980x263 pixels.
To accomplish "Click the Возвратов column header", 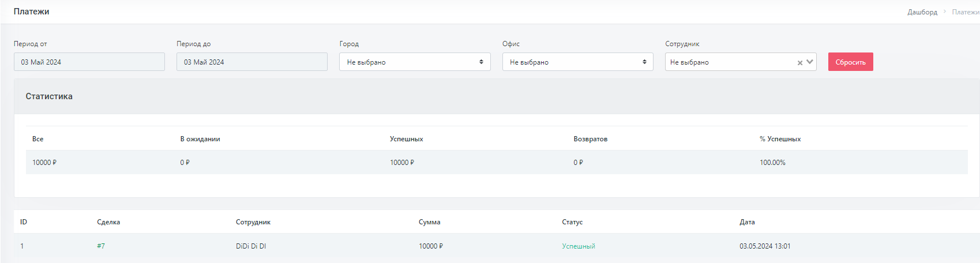I will coord(591,139).
